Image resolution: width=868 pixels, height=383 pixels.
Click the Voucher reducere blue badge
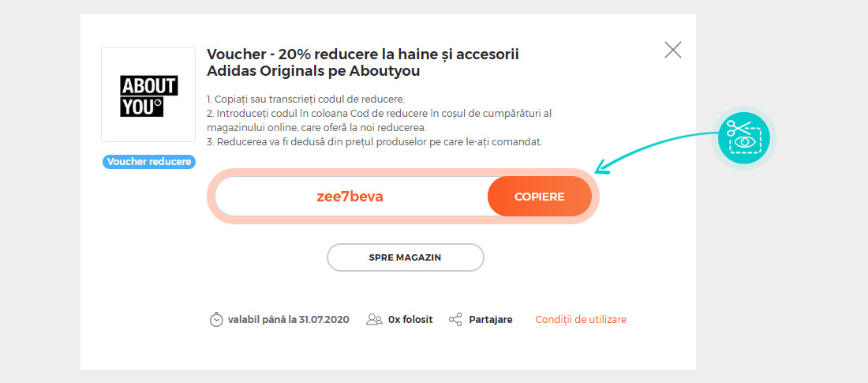149,162
